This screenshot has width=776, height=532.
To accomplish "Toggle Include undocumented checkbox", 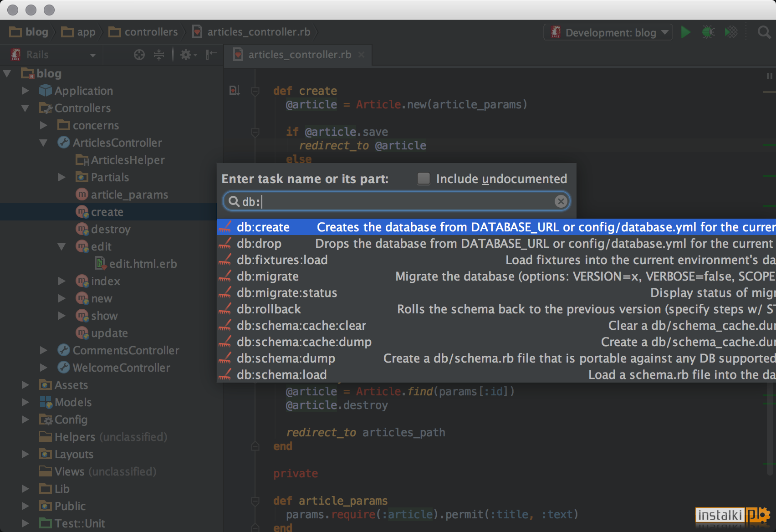I will coord(424,179).
